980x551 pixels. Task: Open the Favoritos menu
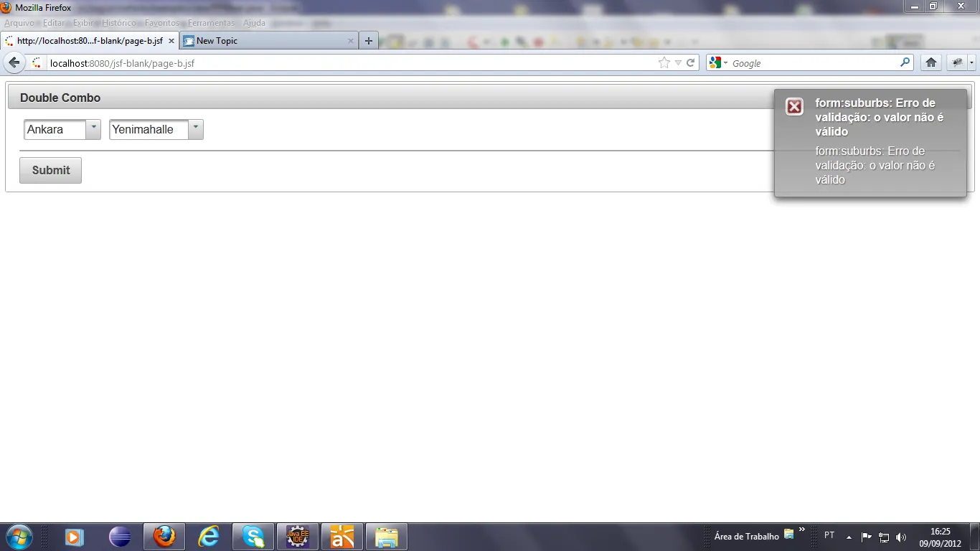tap(162, 23)
